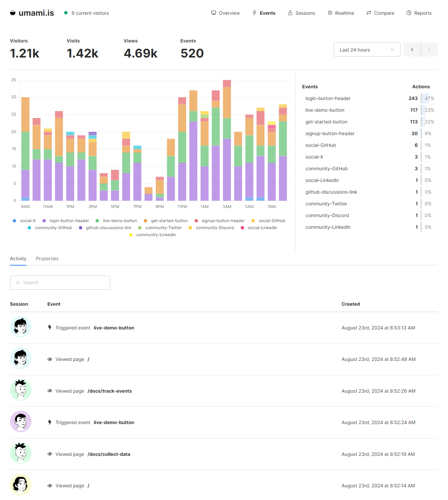Select signup-button-header in Events list
This screenshot has width=448, height=500.
coord(330,133)
